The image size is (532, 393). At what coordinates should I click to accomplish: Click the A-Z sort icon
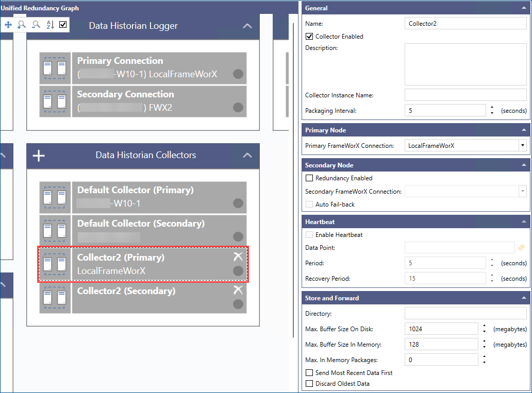click(50, 25)
